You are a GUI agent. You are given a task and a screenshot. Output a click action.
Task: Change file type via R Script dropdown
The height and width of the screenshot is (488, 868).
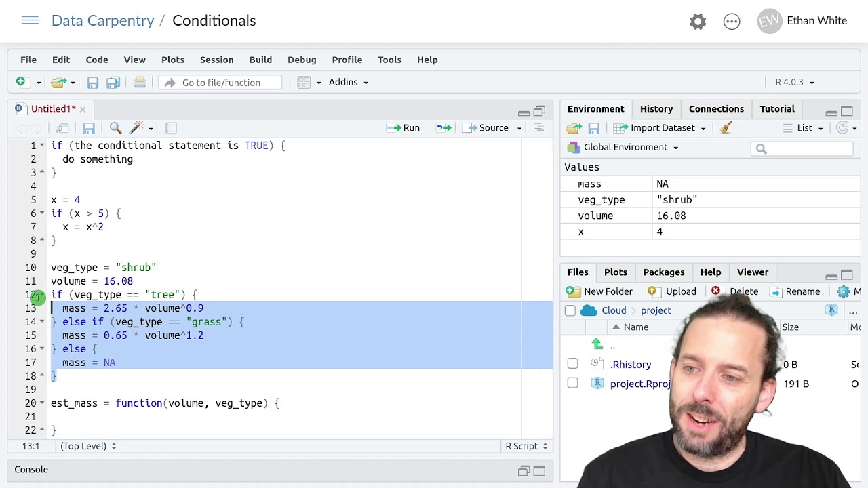(x=526, y=446)
